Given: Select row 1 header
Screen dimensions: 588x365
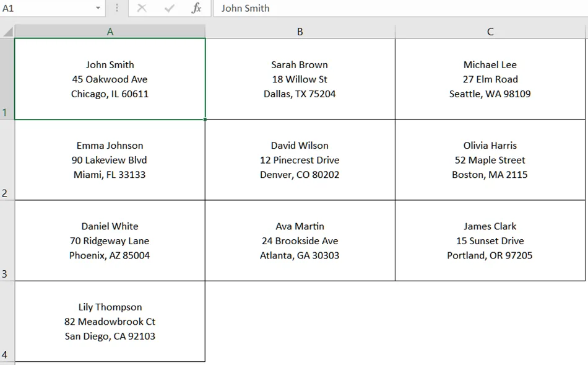Looking at the screenshot, I should 7,79.
